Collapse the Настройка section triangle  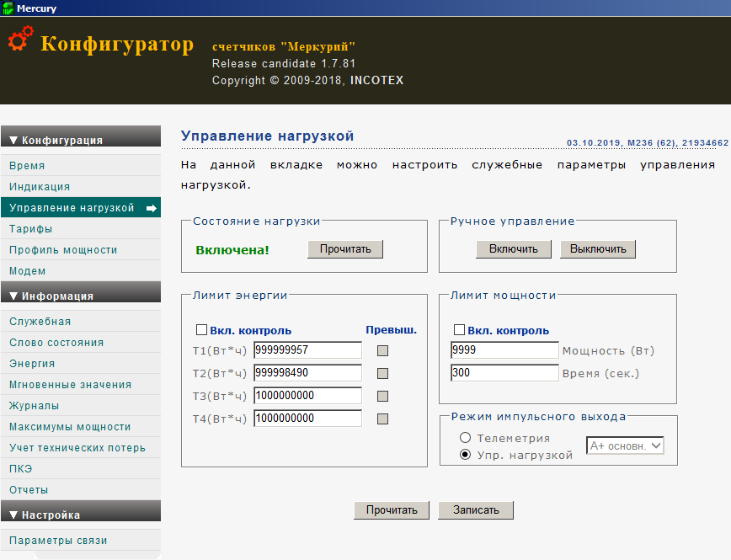[x=13, y=515]
